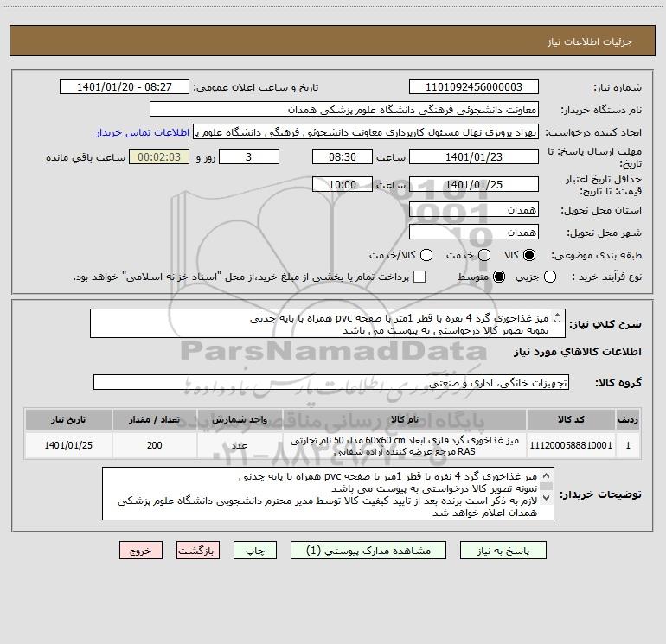Click the general description scroll spinner
This screenshot has height=644, width=666.
[x=558, y=317]
